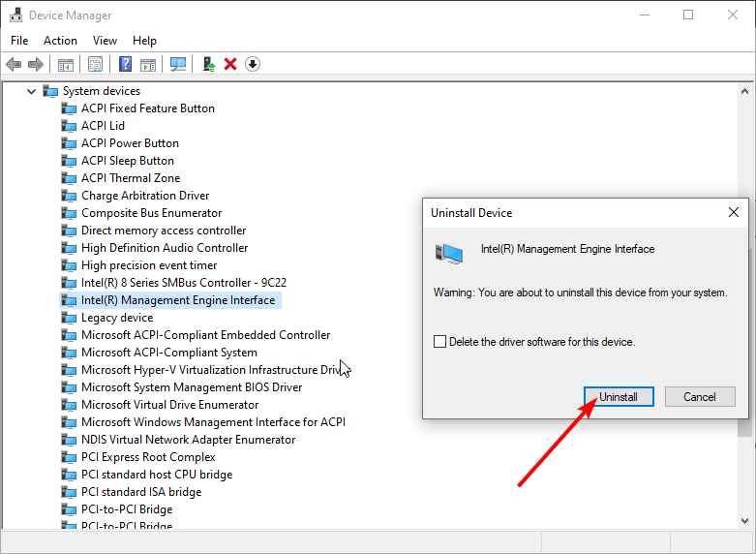Click the icon beside ACPI Lid
756x554 pixels.
pyautogui.click(x=69, y=126)
